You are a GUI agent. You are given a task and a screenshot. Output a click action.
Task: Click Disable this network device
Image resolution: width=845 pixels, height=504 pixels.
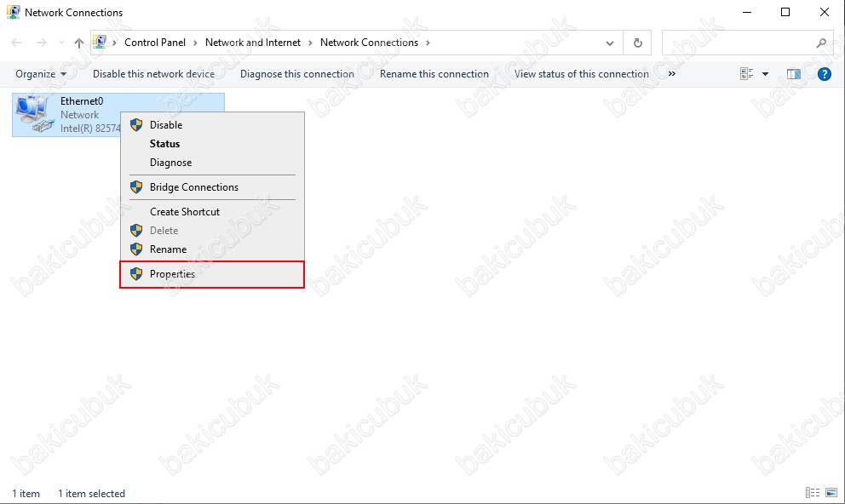pyautogui.click(x=153, y=74)
